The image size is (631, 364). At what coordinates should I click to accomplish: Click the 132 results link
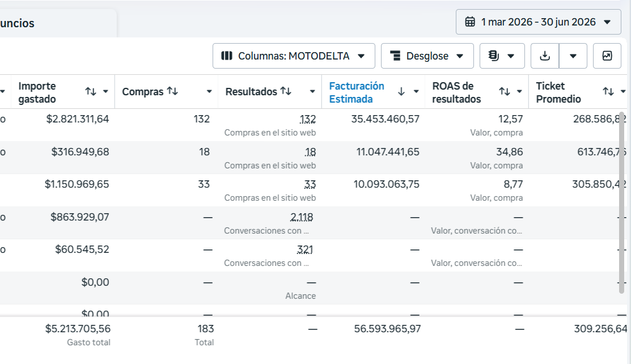tap(308, 119)
